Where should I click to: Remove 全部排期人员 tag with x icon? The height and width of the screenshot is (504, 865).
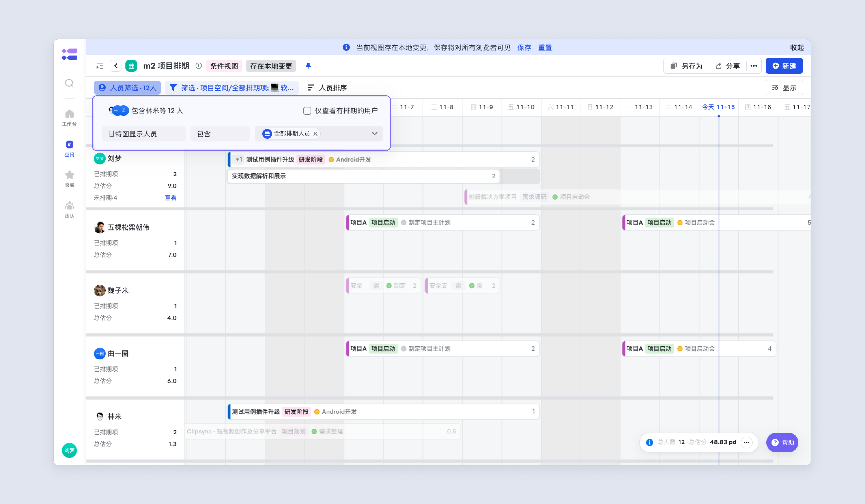315,134
